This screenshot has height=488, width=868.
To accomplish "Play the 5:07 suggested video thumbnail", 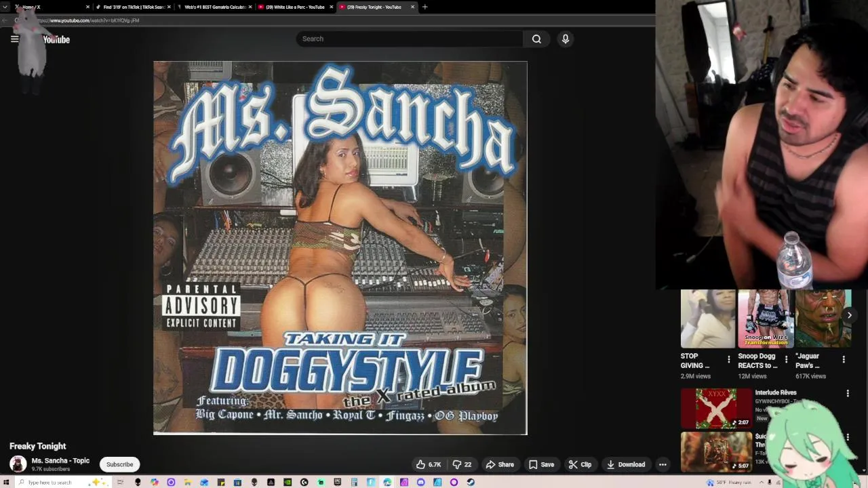I will [716, 451].
